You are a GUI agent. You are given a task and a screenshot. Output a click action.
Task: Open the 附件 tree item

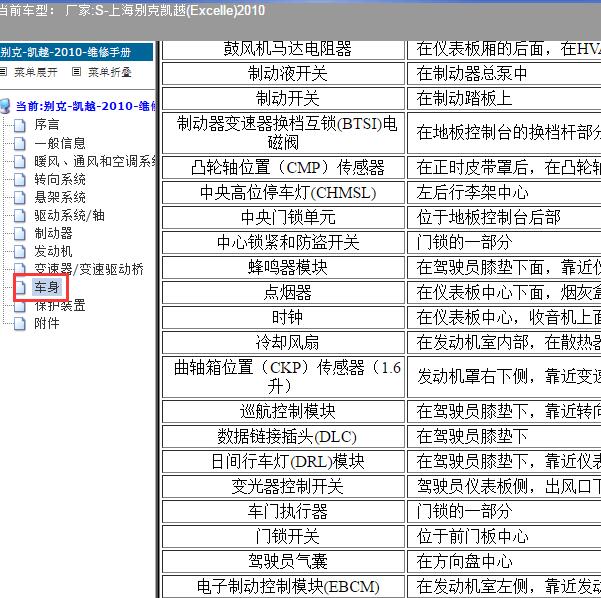46,324
